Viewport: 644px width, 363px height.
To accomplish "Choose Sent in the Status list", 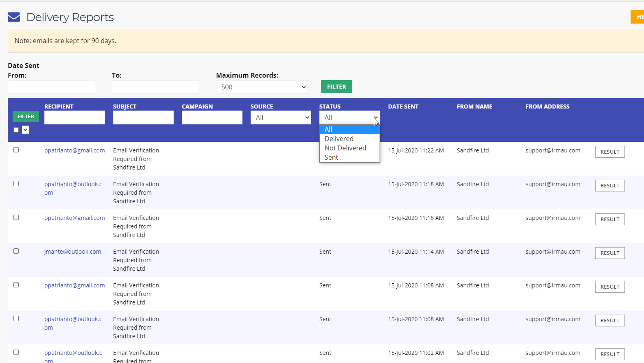I will pyautogui.click(x=349, y=157).
